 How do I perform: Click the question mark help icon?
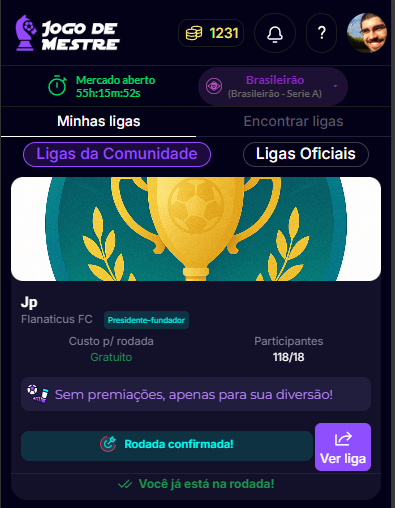(321, 33)
